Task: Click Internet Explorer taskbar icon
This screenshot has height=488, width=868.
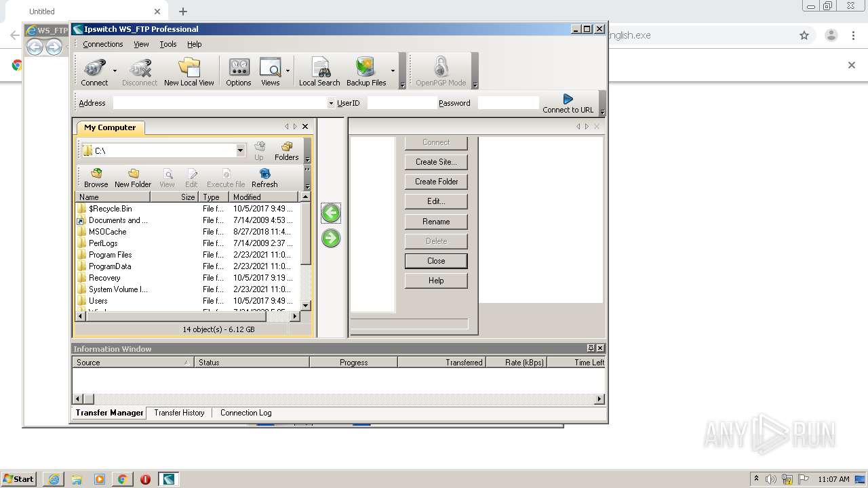Action: (x=54, y=479)
